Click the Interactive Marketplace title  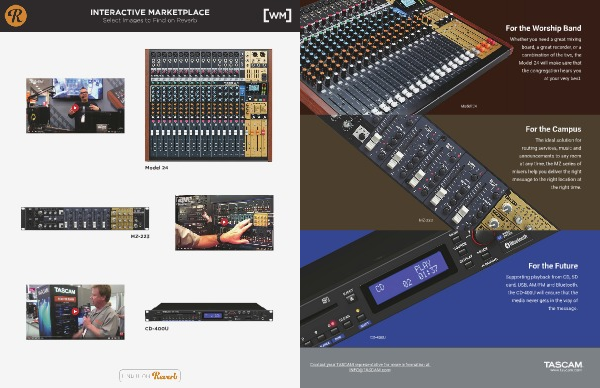click(x=150, y=12)
